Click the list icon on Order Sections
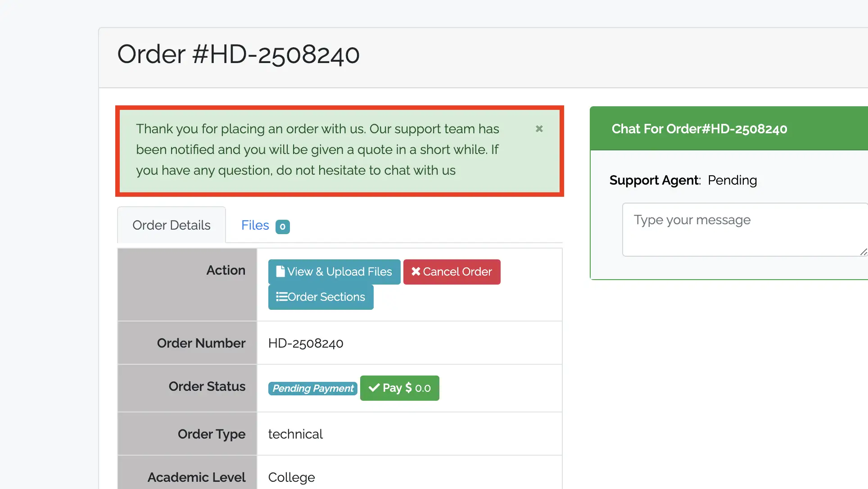This screenshot has width=868, height=489. [281, 297]
